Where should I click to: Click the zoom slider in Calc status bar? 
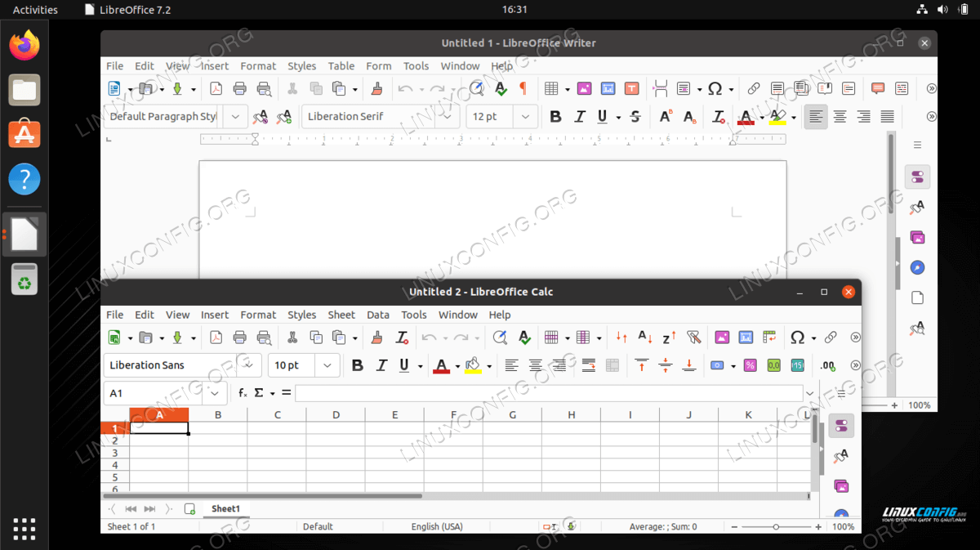click(x=776, y=527)
